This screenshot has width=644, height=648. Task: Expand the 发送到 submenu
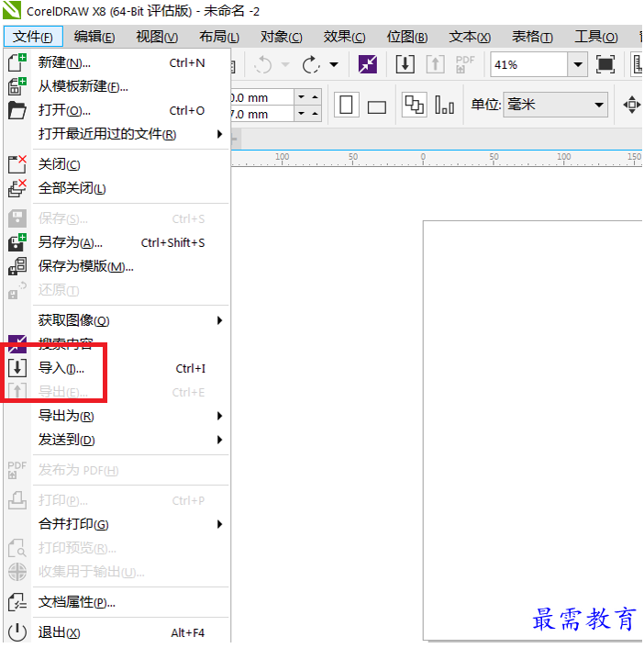pyautogui.click(x=219, y=440)
